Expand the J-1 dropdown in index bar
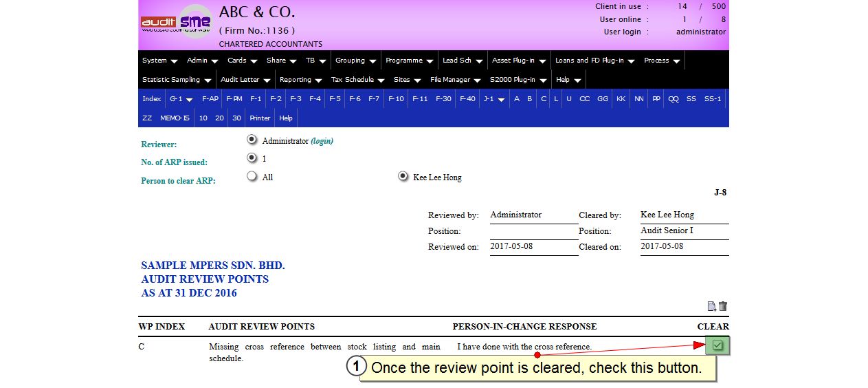This screenshot has width=868, height=388. pos(493,99)
